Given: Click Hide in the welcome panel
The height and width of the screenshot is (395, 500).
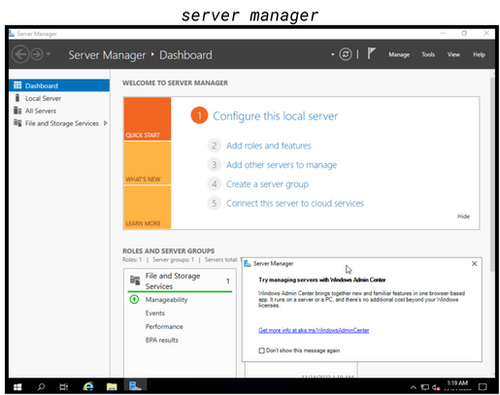Looking at the screenshot, I should pyautogui.click(x=463, y=216).
